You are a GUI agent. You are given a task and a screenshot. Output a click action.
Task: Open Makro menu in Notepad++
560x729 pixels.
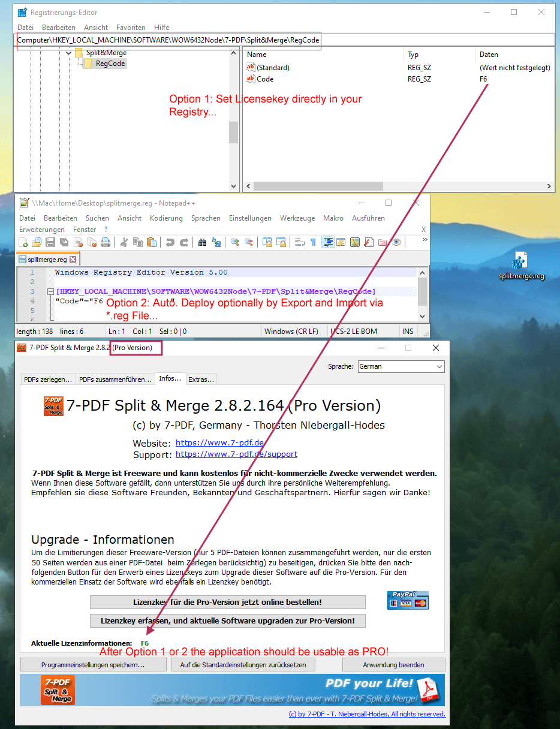(333, 218)
